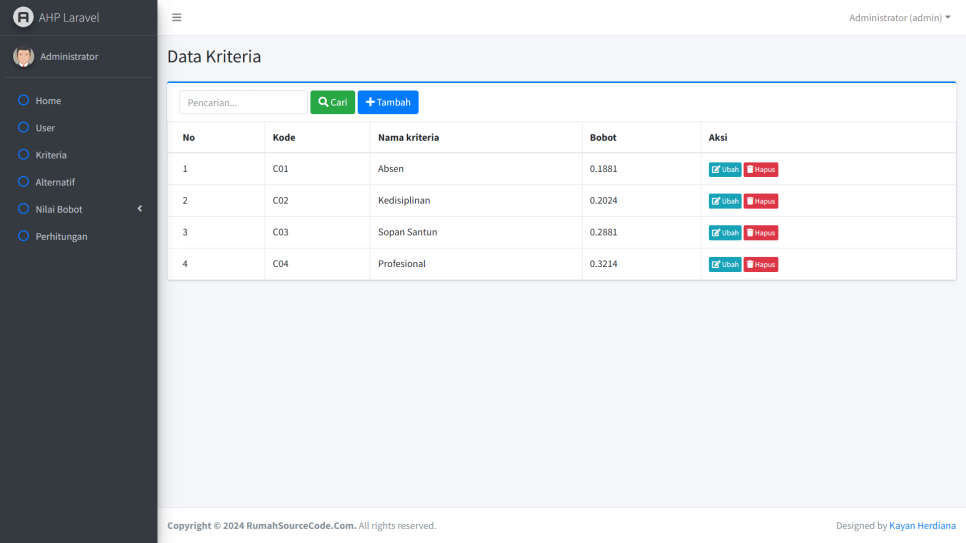
Task: Click Ubah for Sopan Santun row
Action: [724, 232]
